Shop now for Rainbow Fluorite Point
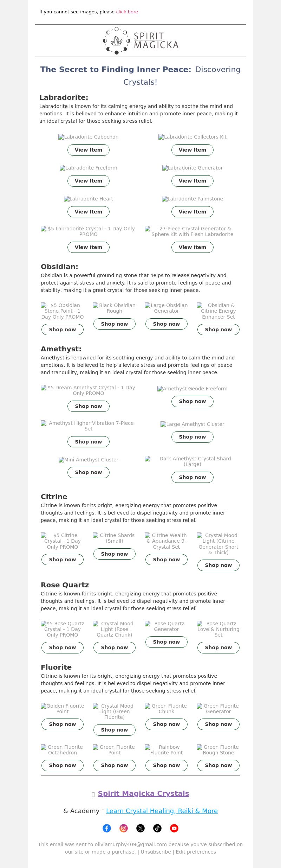281x868 pixels. (166, 765)
